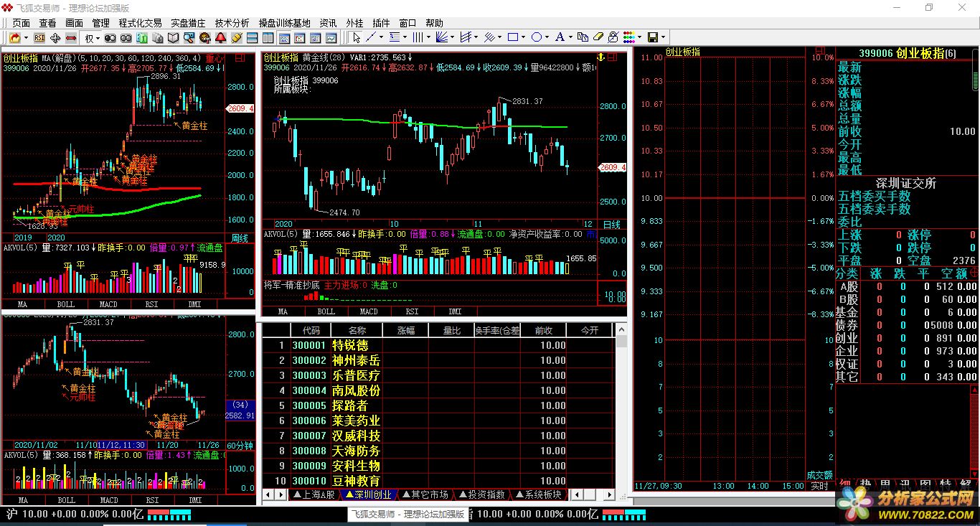The width and height of the screenshot is (980, 526).
Task: Click the 量比 column header
Action: (x=451, y=330)
